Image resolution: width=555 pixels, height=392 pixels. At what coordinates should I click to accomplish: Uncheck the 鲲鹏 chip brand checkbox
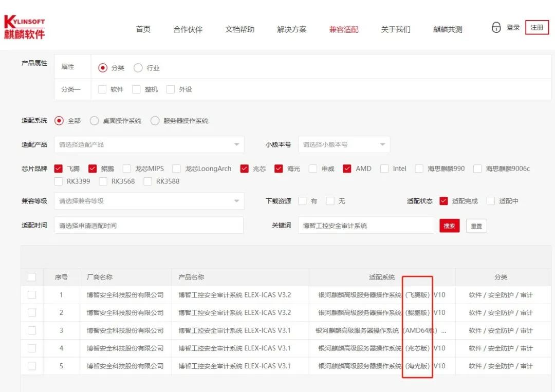[x=92, y=169]
